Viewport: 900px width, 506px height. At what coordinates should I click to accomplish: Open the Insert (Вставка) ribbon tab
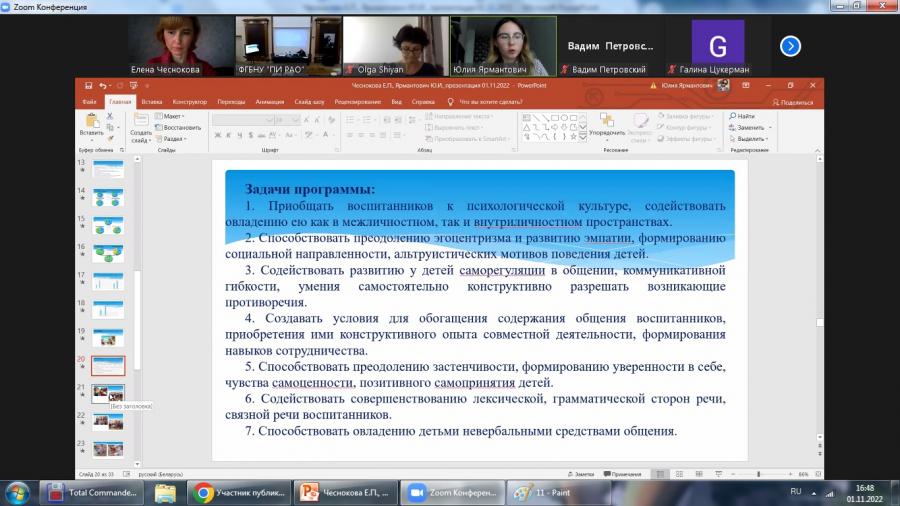[x=152, y=102]
